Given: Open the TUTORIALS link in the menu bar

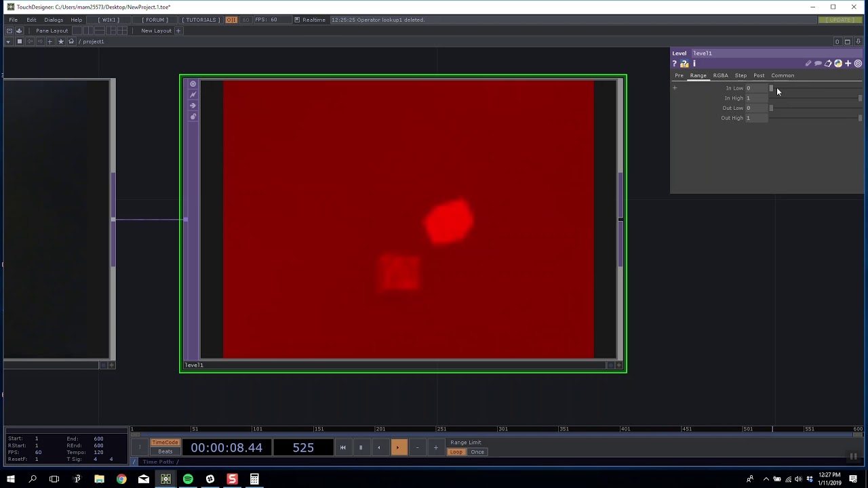Looking at the screenshot, I should point(200,20).
